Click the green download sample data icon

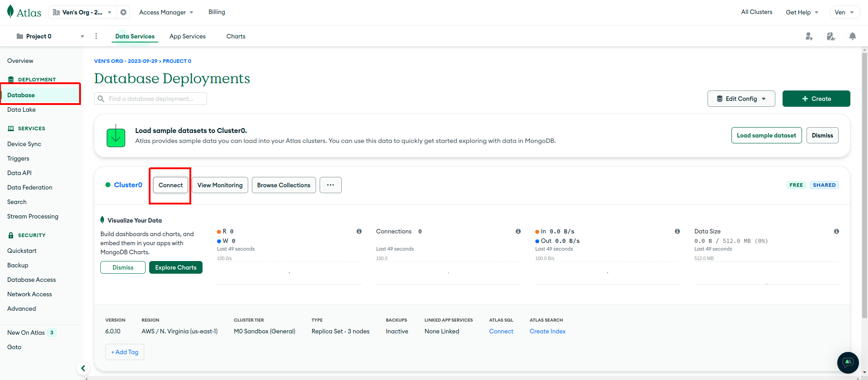coord(116,136)
